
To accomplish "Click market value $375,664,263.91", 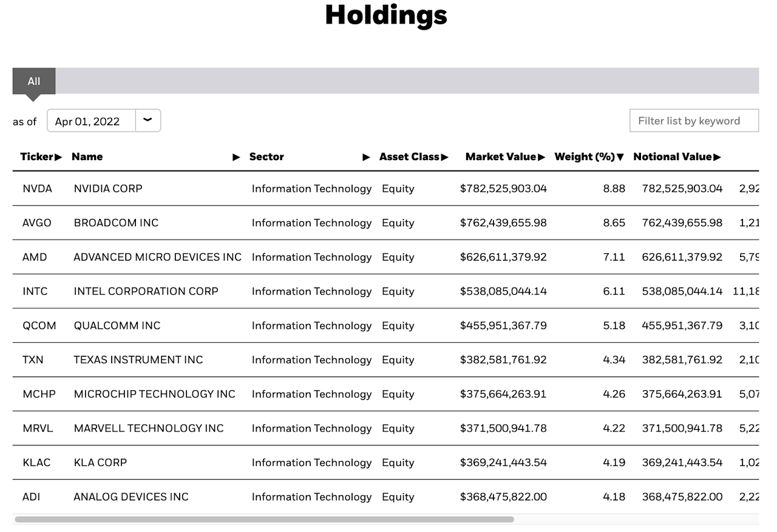I will pyautogui.click(x=503, y=394).
